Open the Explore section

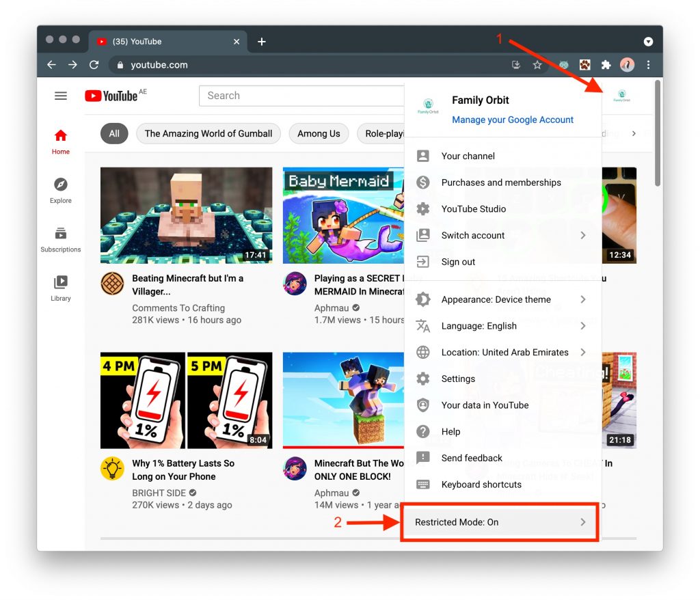60,191
